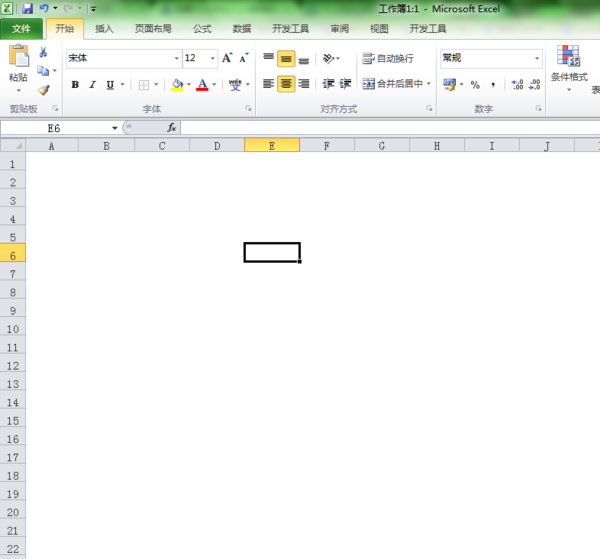Open 条件格式 conditional formatting
The height and width of the screenshot is (559, 600).
[569, 68]
